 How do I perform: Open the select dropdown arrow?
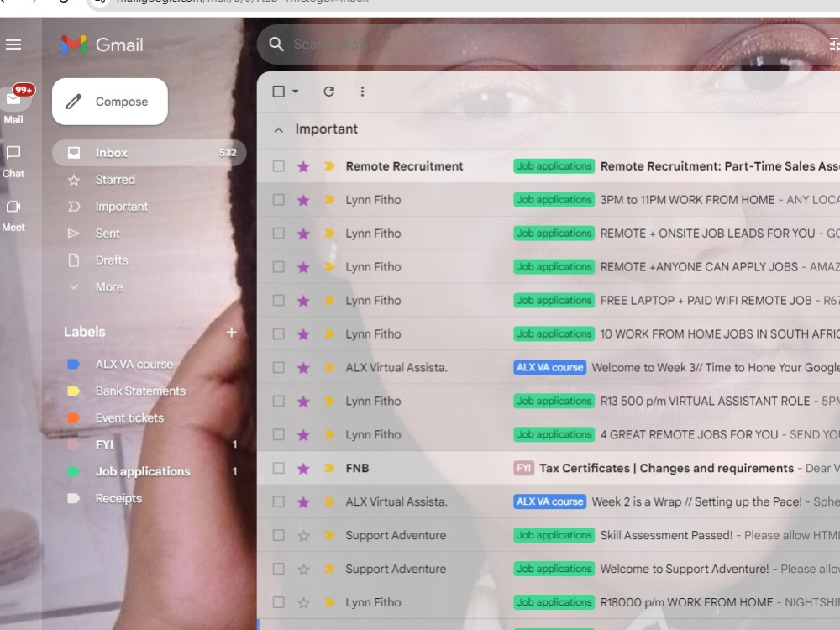[x=295, y=92]
